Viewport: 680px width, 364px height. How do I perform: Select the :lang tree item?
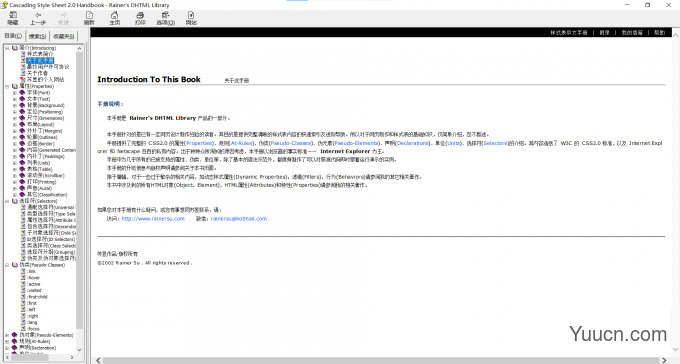tap(33, 322)
